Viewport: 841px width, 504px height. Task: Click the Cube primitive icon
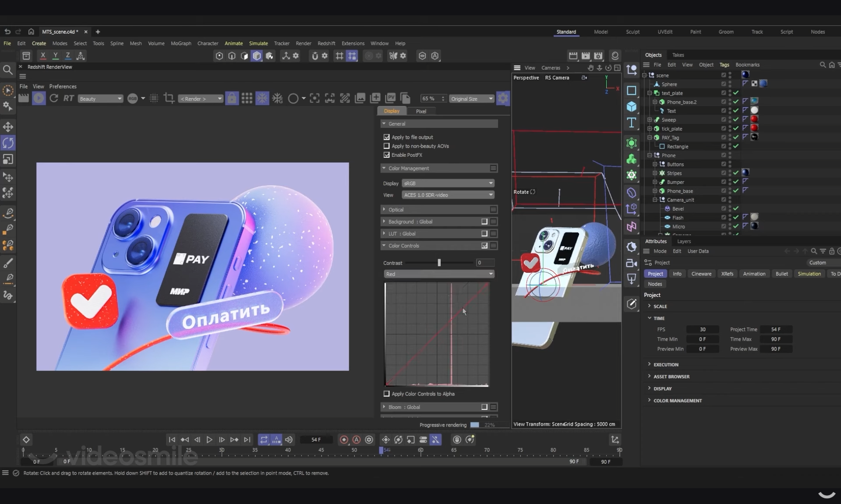coord(631,106)
